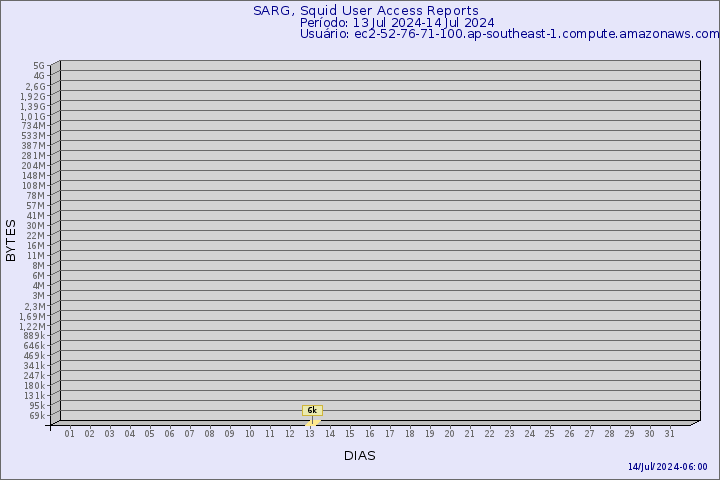Click the 57M y-axis value
The image size is (720, 480).
35,206
